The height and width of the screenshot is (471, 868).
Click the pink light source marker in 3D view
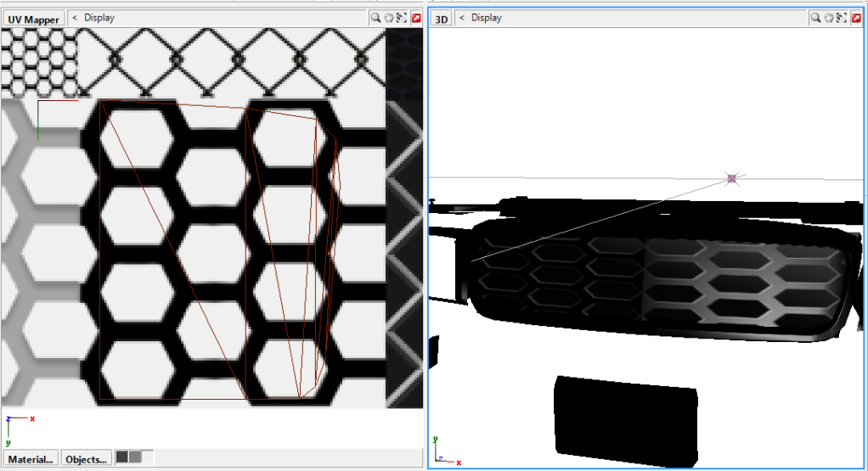(x=731, y=178)
